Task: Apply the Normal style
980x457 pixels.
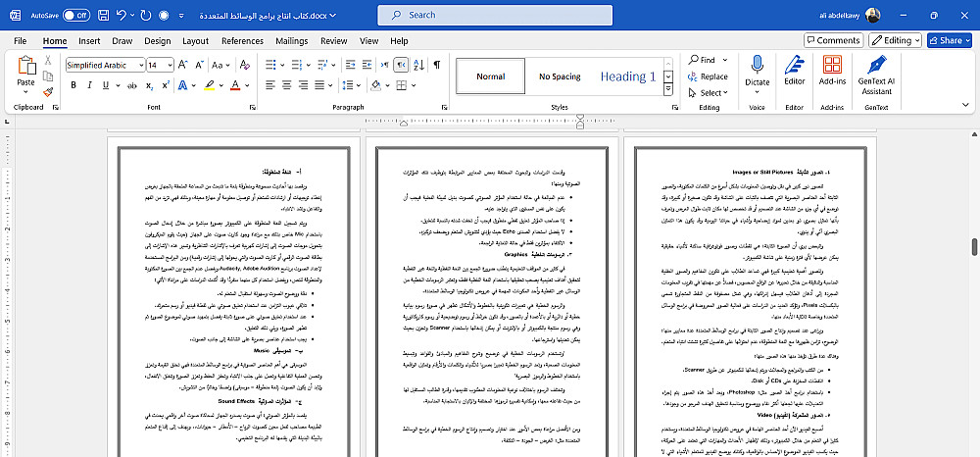Action: [491, 76]
